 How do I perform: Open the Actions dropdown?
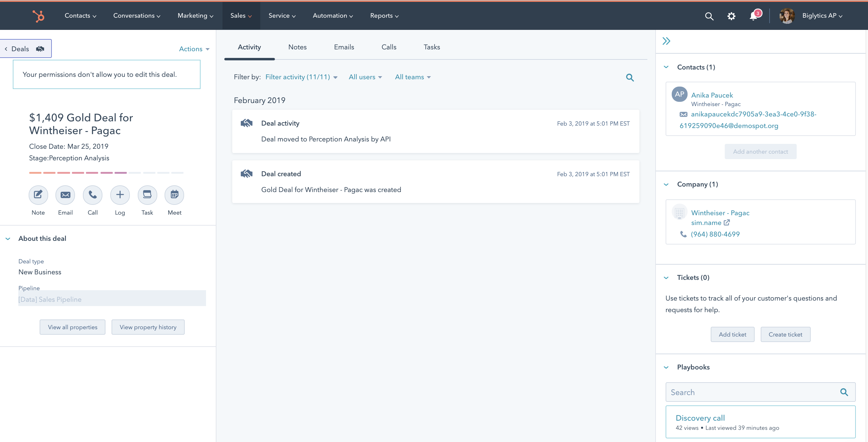click(194, 49)
